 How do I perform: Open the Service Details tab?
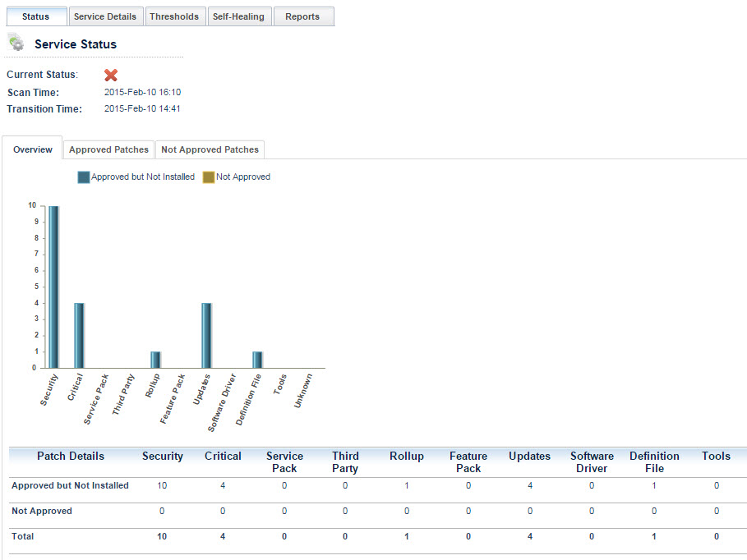pyautogui.click(x=105, y=16)
